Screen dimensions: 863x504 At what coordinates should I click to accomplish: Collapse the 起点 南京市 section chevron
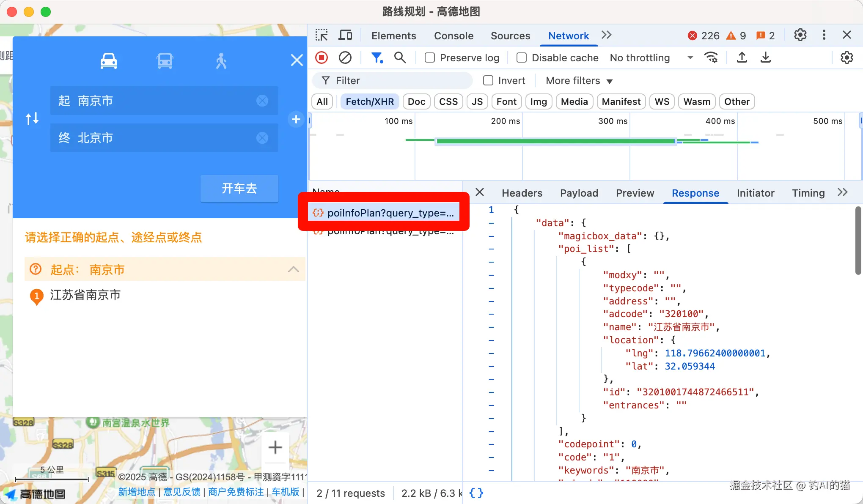[293, 269]
